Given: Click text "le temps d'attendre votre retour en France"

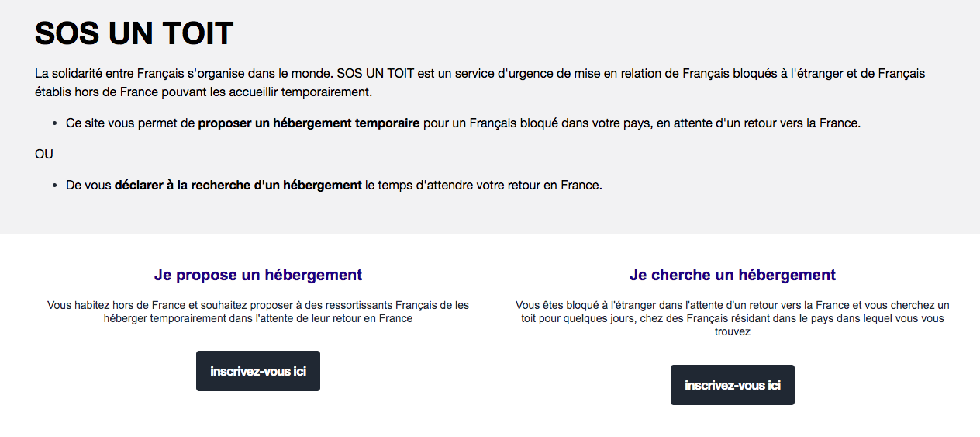Looking at the screenshot, I should point(483,185).
